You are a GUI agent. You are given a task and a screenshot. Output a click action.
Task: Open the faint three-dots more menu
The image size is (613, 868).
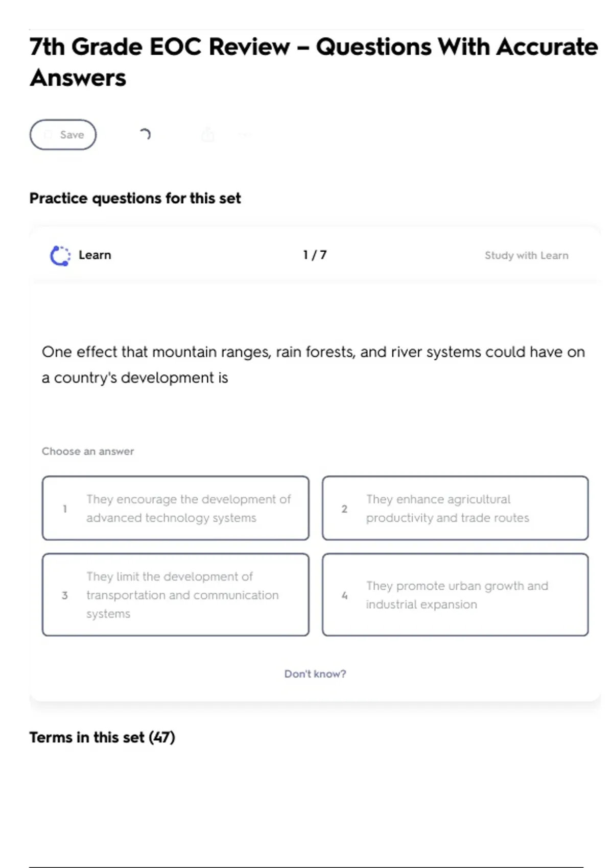246,135
